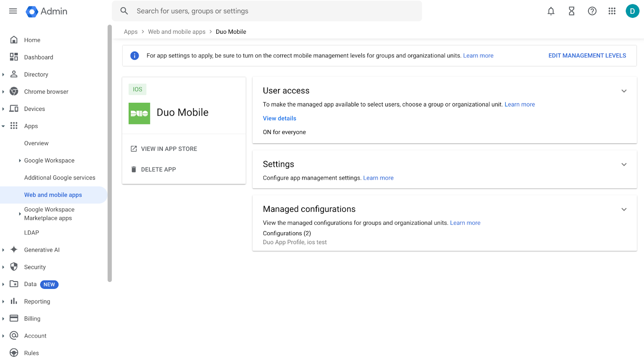Focus the search users, groups or settings field
This screenshot has height=360, width=644.
[267, 11]
